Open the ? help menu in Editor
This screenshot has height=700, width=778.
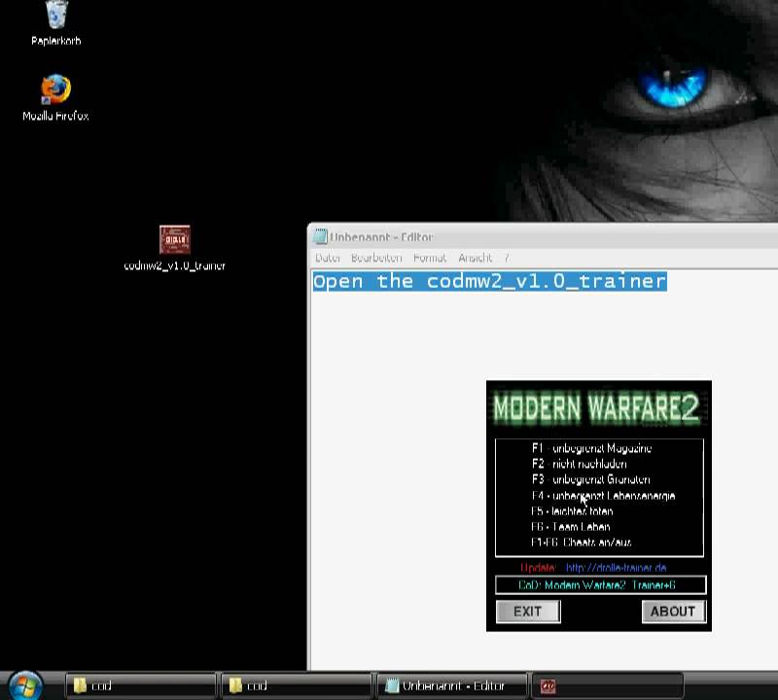click(x=507, y=258)
